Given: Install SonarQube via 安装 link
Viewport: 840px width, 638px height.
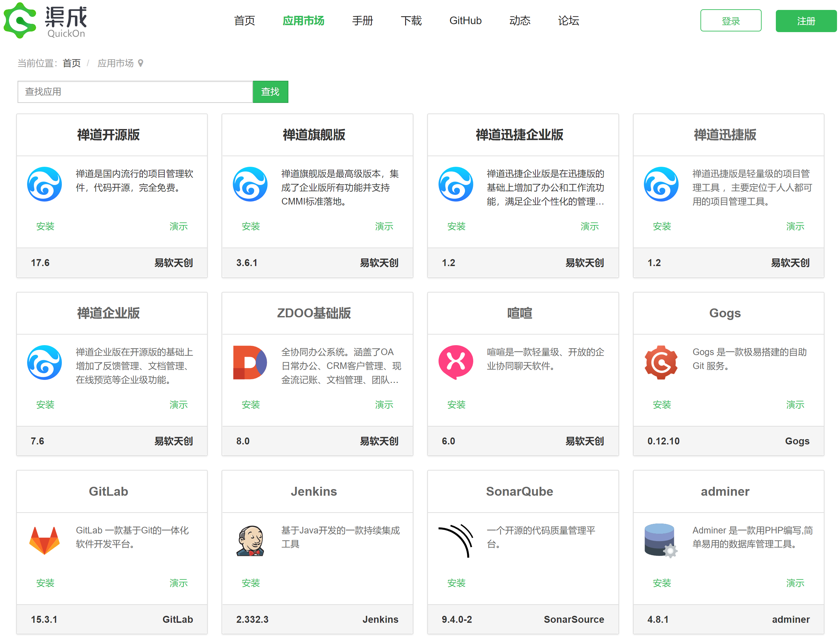Looking at the screenshot, I should (456, 582).
